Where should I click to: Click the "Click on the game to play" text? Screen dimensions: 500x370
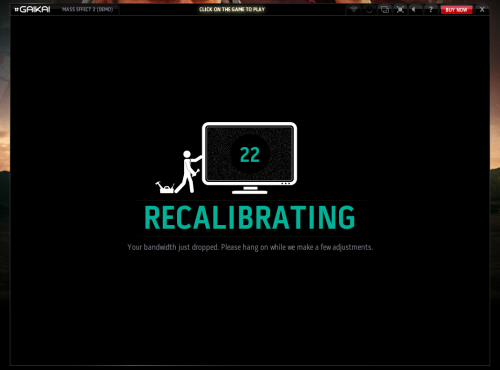[x=232, y=9]
